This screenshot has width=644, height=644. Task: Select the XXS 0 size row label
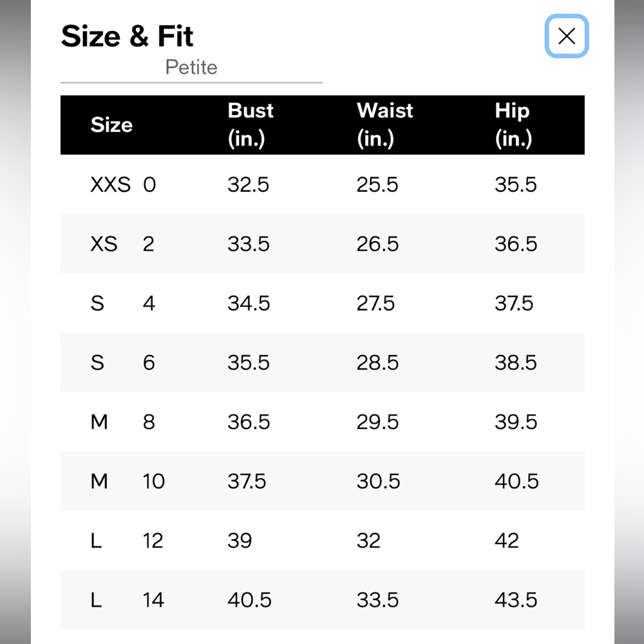(x=123, y=185)
